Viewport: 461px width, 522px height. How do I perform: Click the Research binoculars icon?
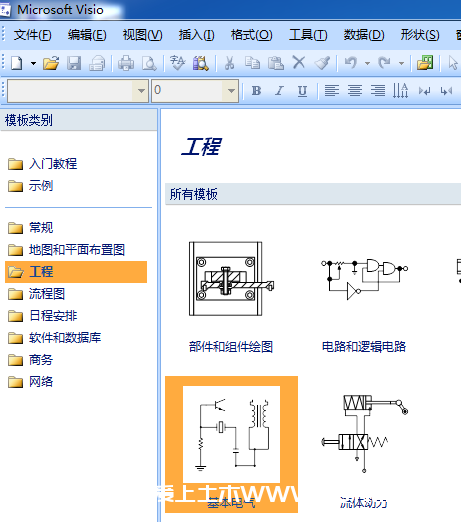[x=201, y=63]
